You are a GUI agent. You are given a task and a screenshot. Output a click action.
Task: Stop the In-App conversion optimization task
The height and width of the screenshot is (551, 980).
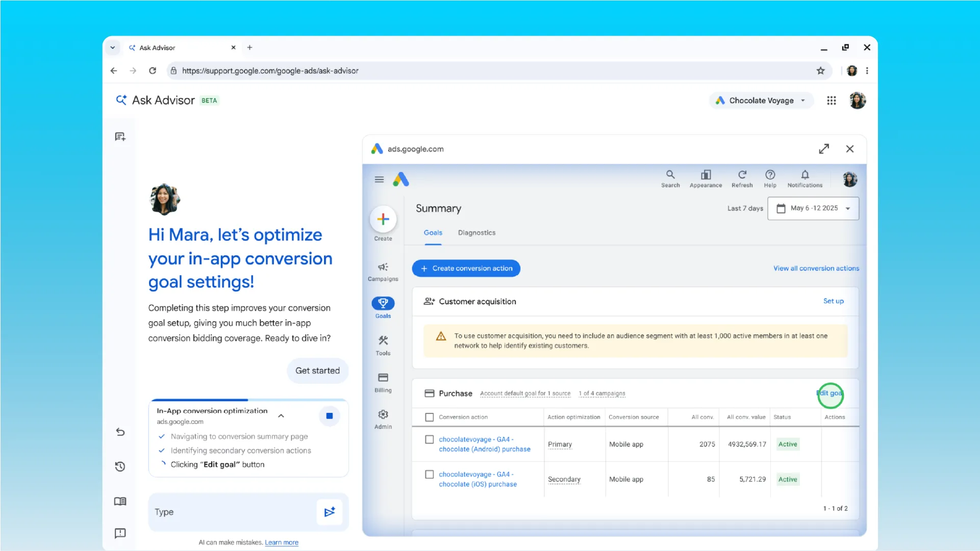pos(330,416)
